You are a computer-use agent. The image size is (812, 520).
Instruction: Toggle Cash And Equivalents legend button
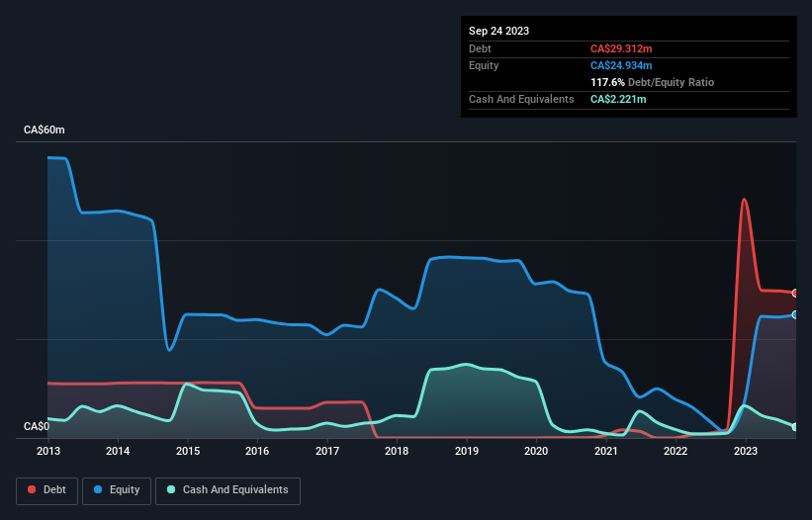pyautogui.click(x=227, y=490)
